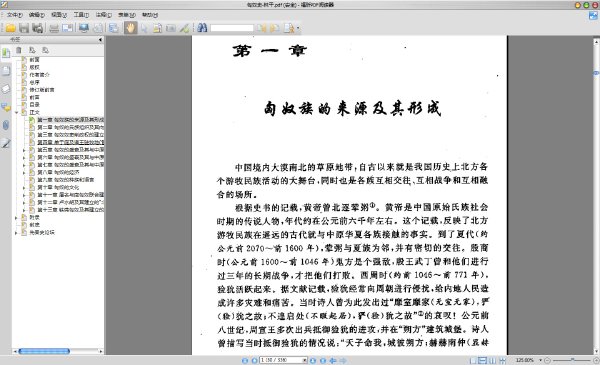This screenshot has width=600, height=365.
Task: Open the 表单 menu
Action: [x=127, y=15]
